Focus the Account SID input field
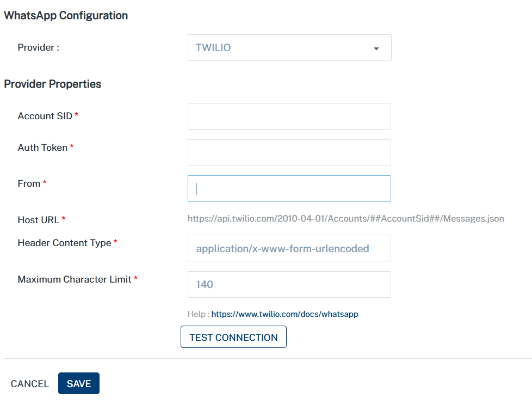Viewport: 532px width, 410px height. [x=289, y=117]
